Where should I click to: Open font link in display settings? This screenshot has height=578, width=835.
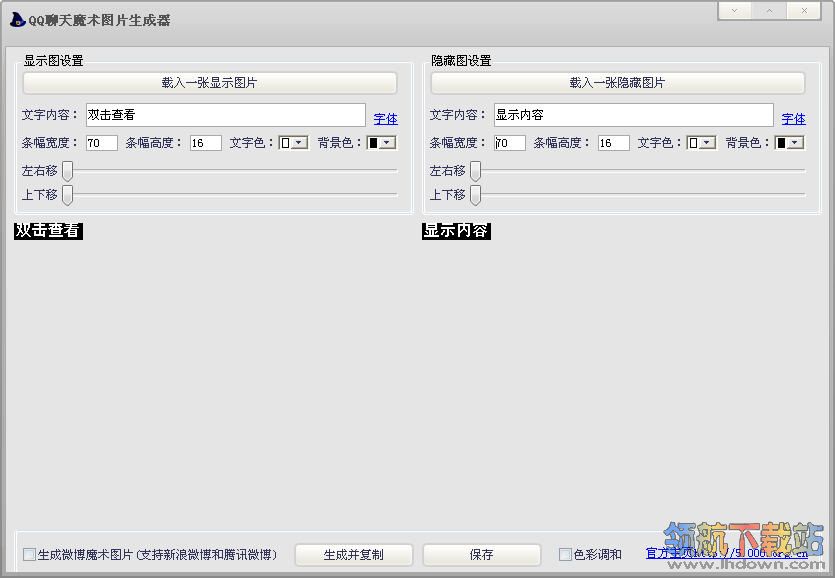(x=386, y=119)
